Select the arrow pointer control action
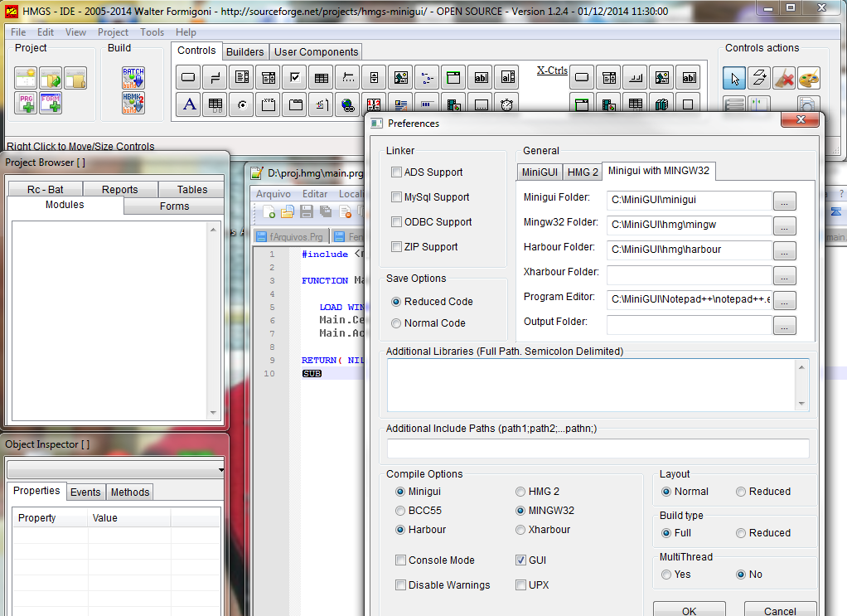The image size is (847, 616). pyautogui.click(x=733, y=79)
